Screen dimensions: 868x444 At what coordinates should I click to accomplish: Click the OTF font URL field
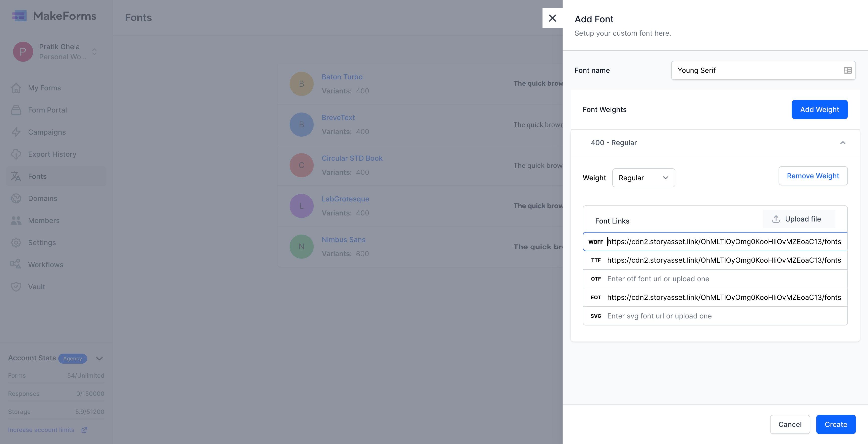pyautogui.click(x=715, y=279)
